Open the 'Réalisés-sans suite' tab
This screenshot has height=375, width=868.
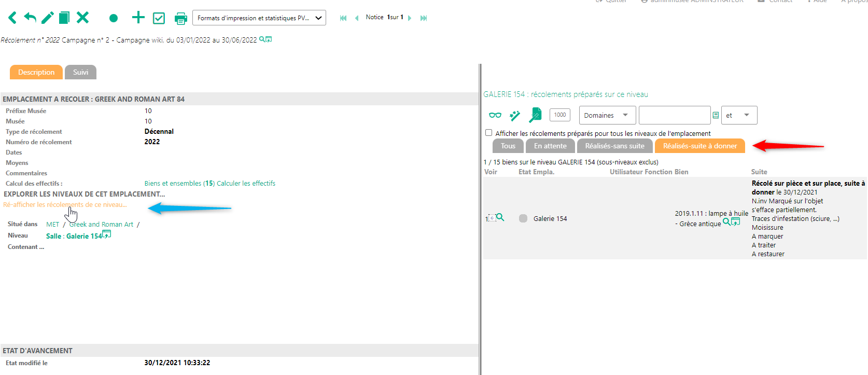click(x=614, y=146)
